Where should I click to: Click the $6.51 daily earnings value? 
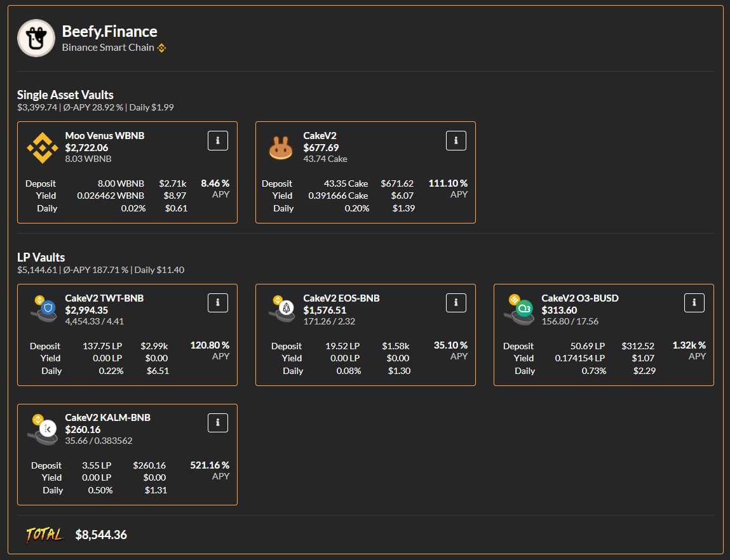[x=158, y=371]
